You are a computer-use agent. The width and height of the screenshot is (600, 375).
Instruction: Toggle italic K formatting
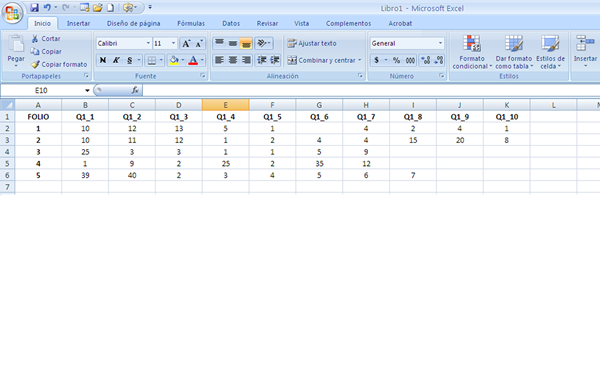click(x=116, y=60)
